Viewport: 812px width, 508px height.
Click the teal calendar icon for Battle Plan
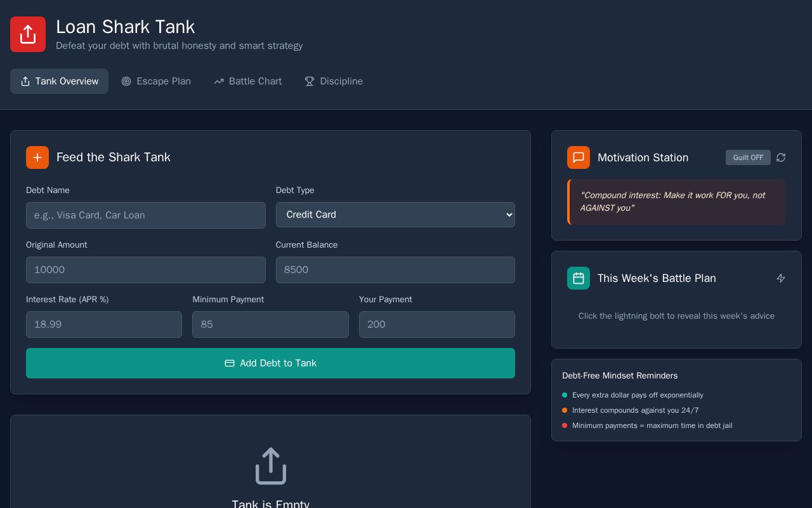(x=579, y=278)
